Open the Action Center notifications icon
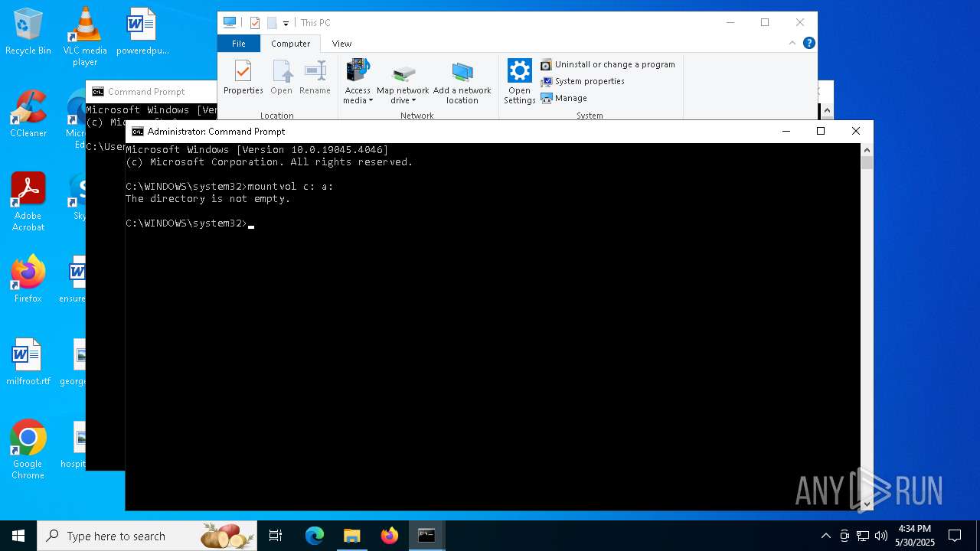980x551 pixels. click(955, 536)
